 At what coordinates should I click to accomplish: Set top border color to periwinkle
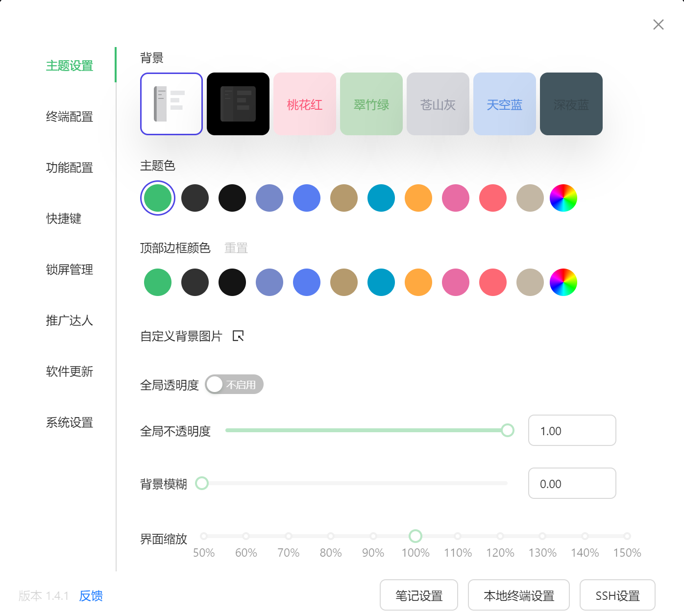pos(269,282)
